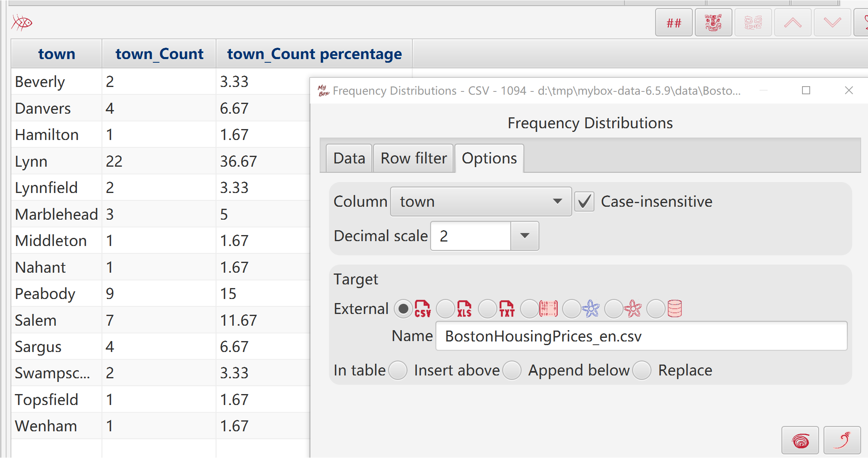Select the TXT external target option
Viewport: 868px width, 458px height.
488,309
